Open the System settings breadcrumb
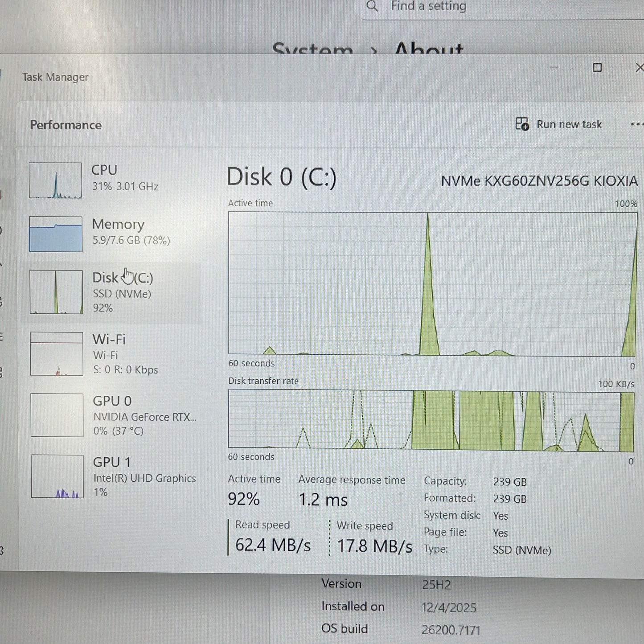This screenshot has width=644, height=644. 312,50
